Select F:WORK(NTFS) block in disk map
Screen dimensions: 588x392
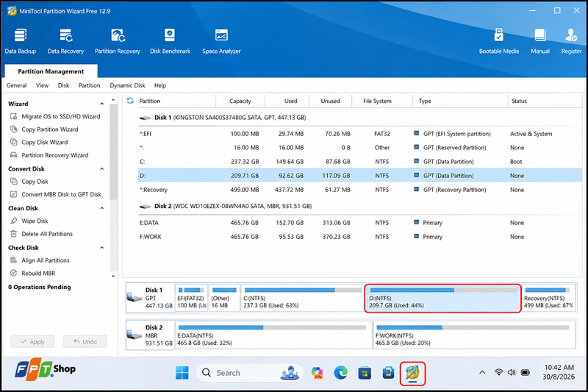pyautogui.click(x=474, y=335)
